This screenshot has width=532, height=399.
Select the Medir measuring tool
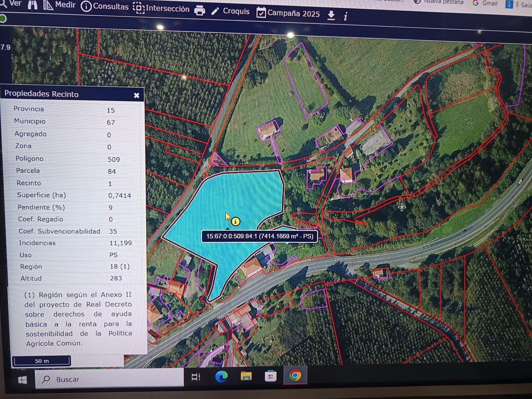pyautogui.click(x=59, y=5)
